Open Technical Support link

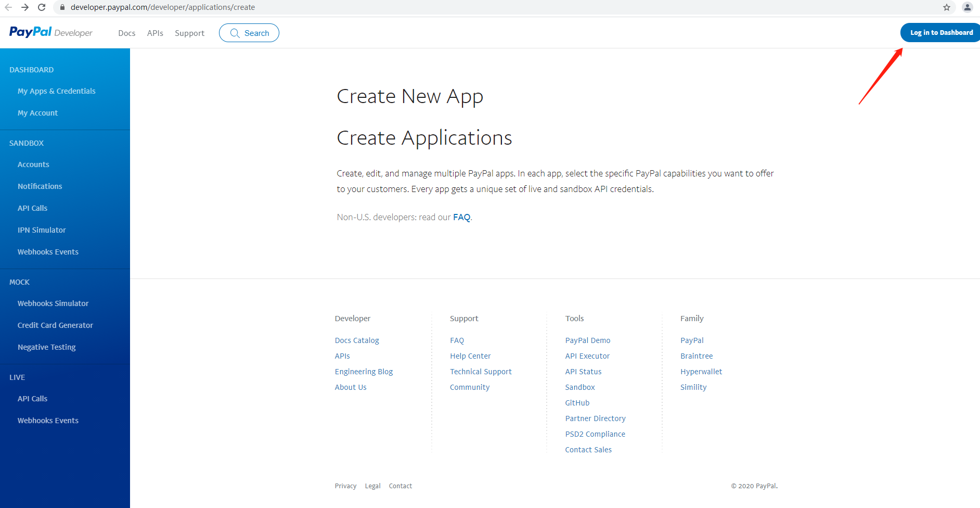[481, 372]
